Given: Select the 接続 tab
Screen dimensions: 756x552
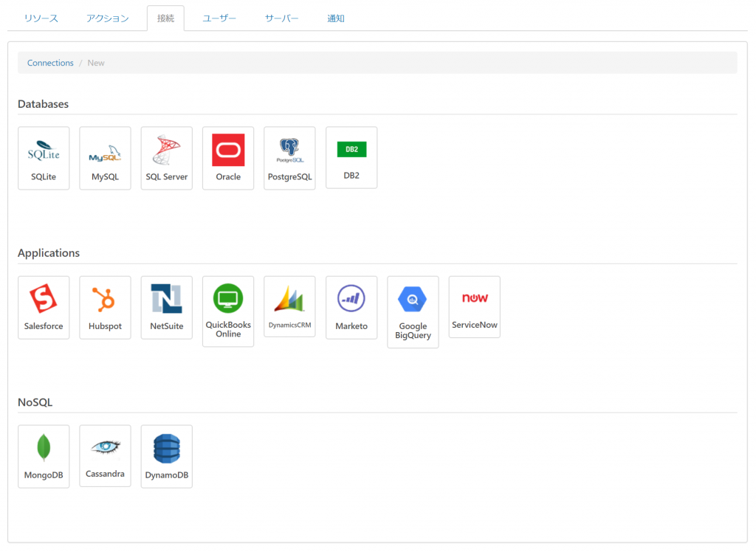Looking at the screenshot, I should tap(165, 18).
